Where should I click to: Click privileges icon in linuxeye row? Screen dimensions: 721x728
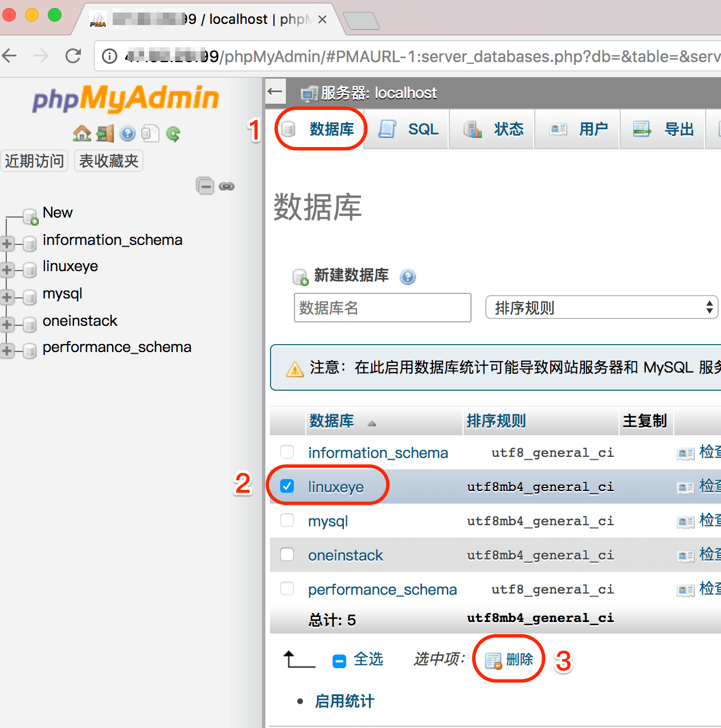685,488
